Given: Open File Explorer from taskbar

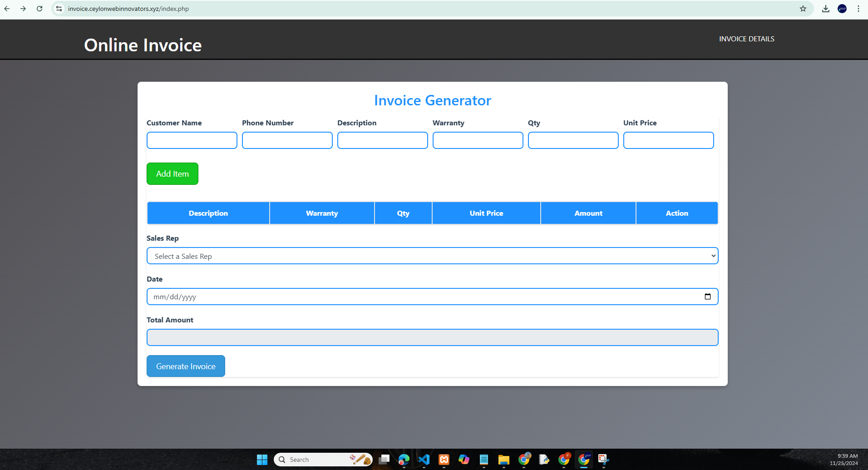Looking at the screenshot, I should coord(503,460).
